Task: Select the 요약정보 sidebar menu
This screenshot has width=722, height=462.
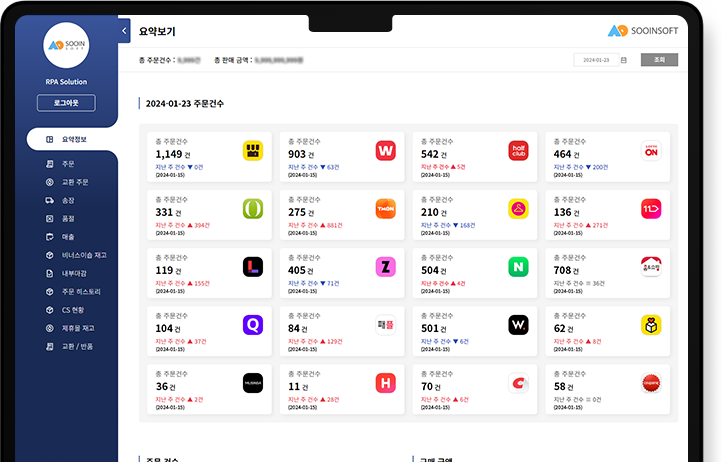Action: (x=72, y=139)
